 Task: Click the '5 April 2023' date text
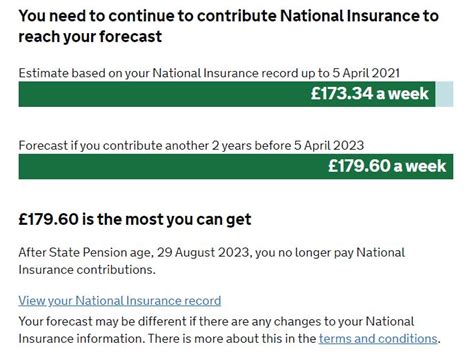(329, 145)
